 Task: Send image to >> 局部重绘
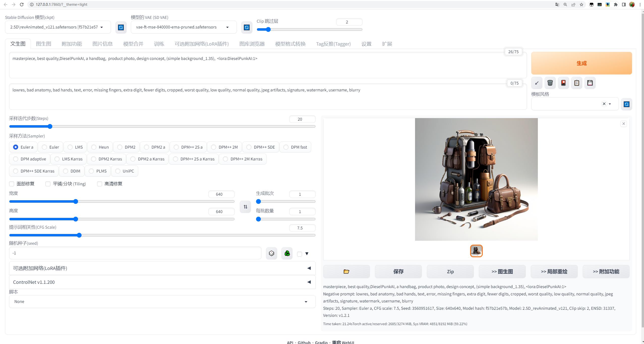pyautogui.click(x=554, y=271)
